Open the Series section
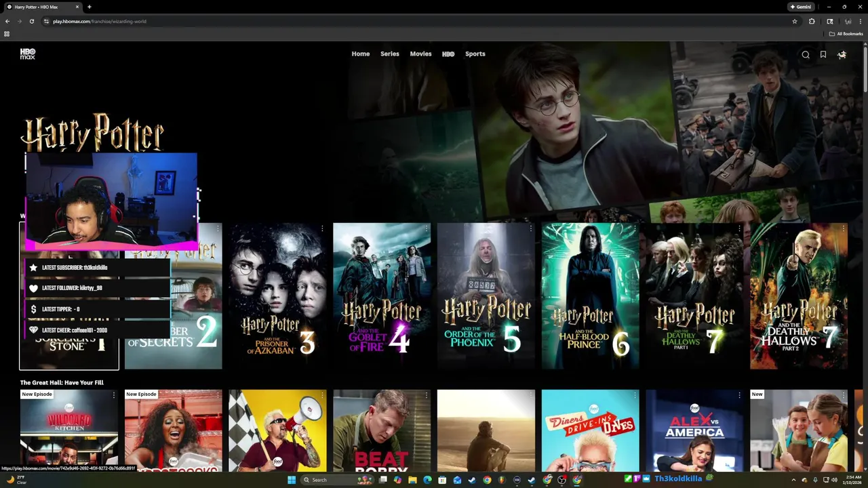Screen dimensions: 868x488 pos(390,54)
